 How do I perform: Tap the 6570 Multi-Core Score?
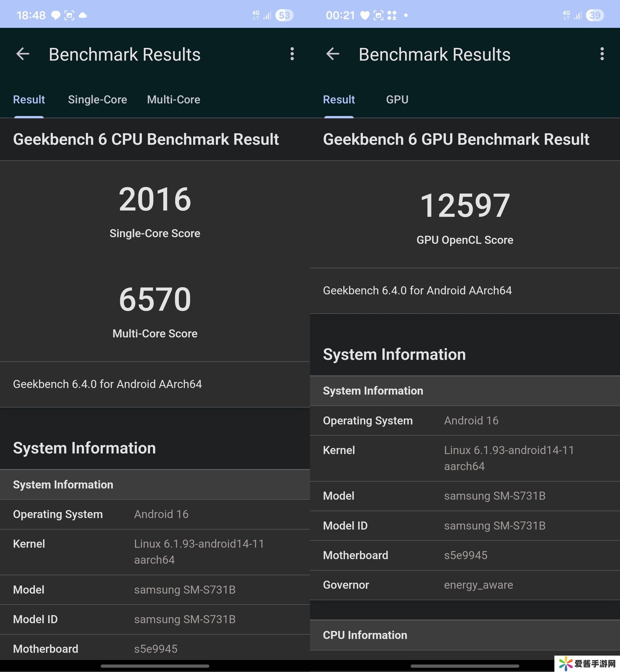tap(155, 300)
